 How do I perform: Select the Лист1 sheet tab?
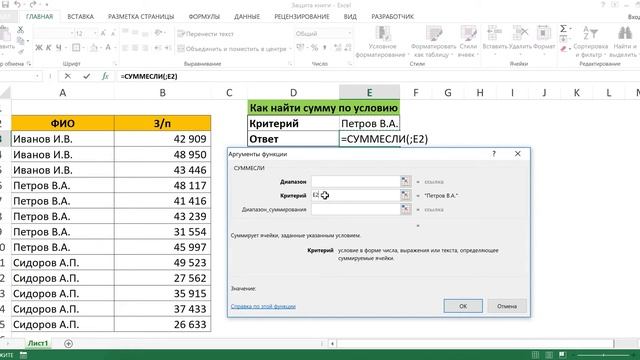coord(38,343)
